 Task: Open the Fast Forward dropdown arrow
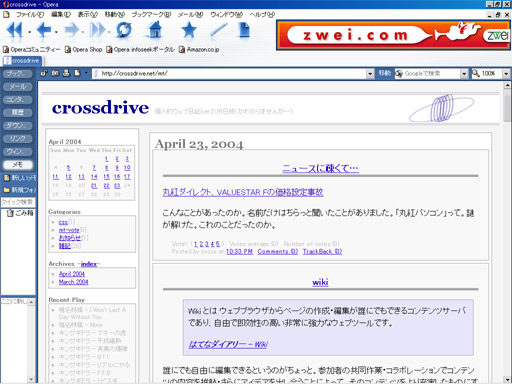pyautogui.click(x=110, y=32)
